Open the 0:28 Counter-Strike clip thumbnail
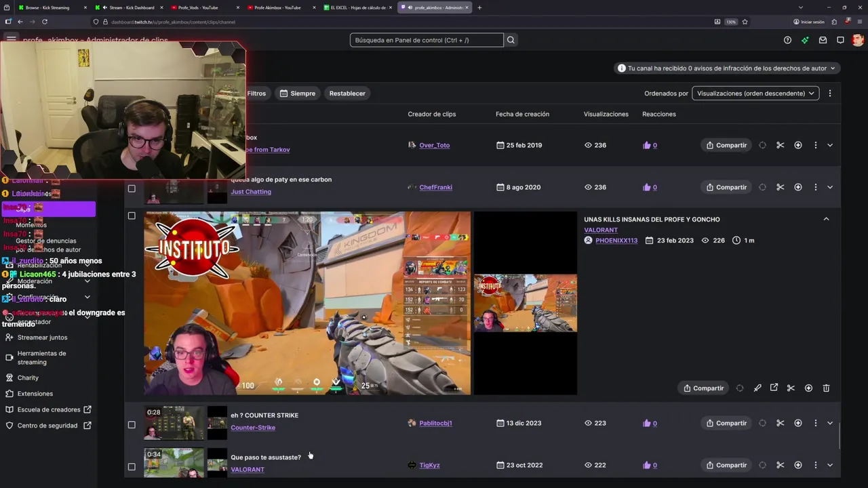 pos(174,423)
